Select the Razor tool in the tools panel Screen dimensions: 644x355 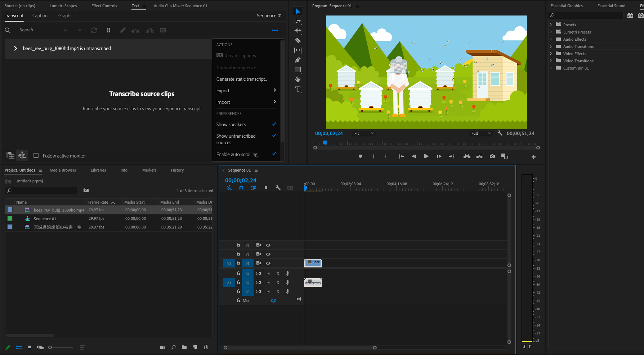pyautogui.click(x=298, y=41)
